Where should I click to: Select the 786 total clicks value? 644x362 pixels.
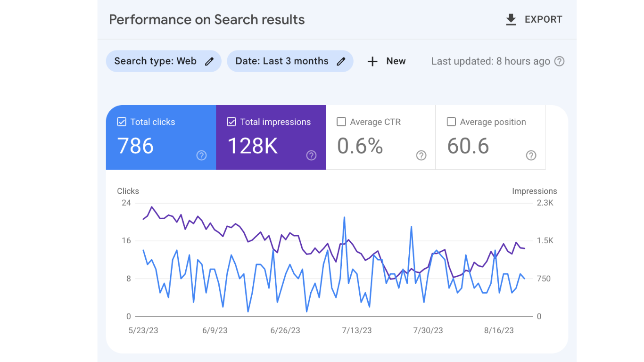pyautogui.click(x=135, y=146)
